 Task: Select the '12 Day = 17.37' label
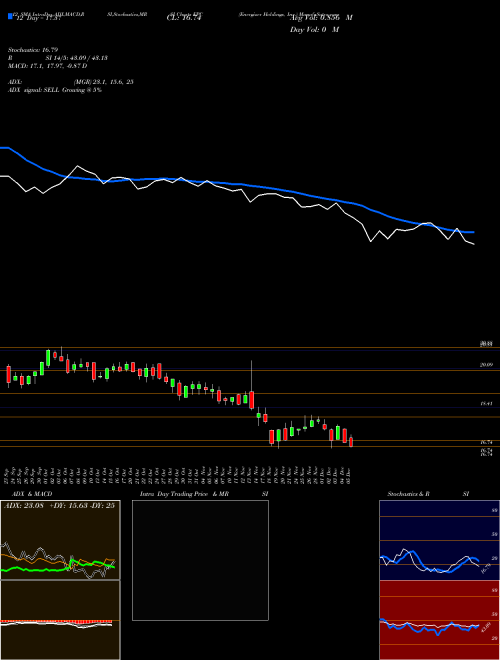coord(37,18)
